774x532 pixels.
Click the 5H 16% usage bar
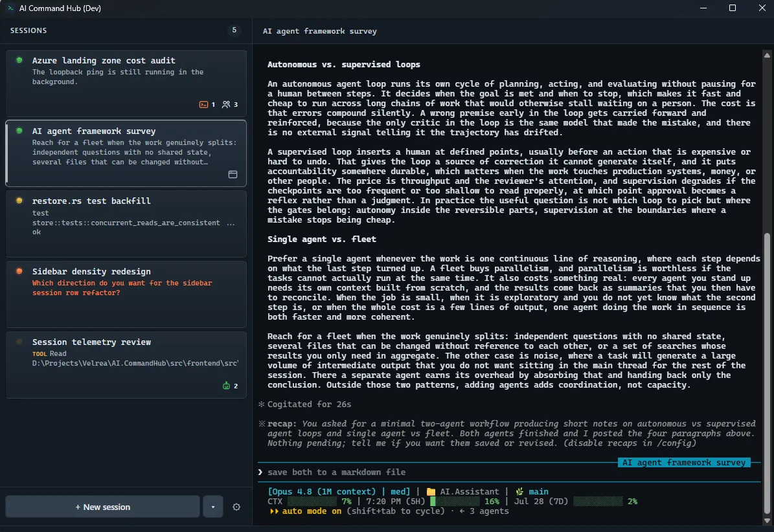point(455,502)
